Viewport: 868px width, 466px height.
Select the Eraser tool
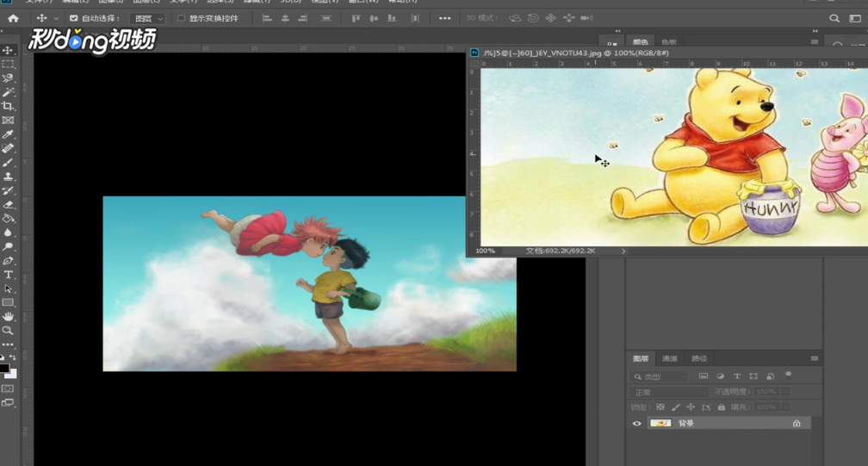8,204
